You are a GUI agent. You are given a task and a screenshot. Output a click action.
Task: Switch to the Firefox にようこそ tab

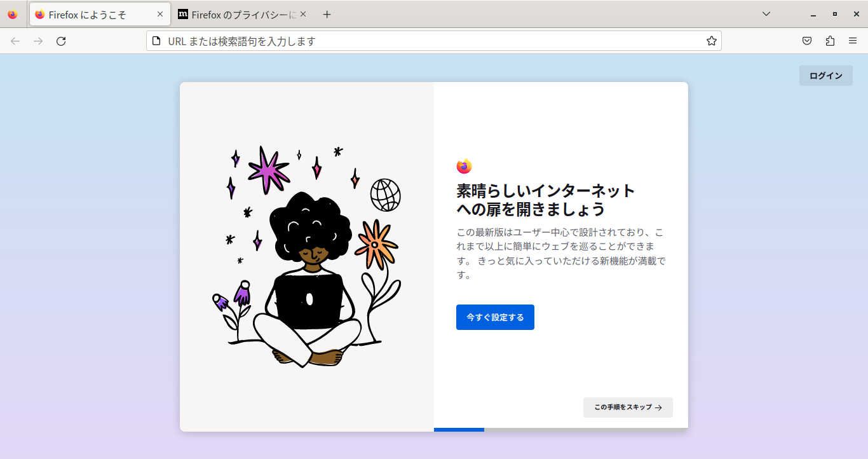100,14
